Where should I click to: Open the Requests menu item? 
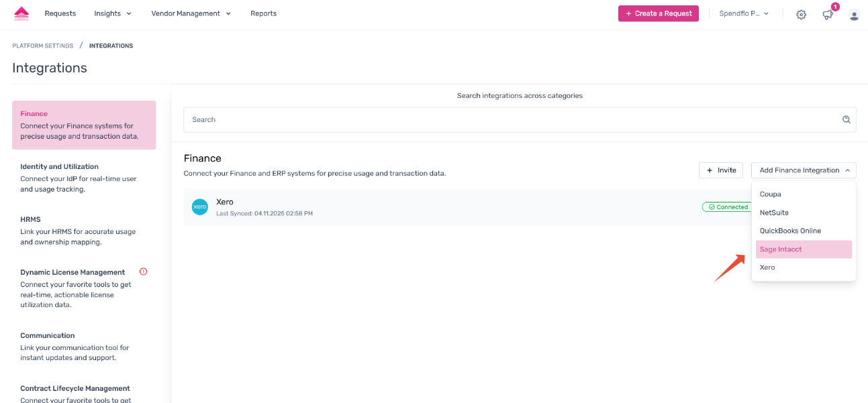pos(60,13)
